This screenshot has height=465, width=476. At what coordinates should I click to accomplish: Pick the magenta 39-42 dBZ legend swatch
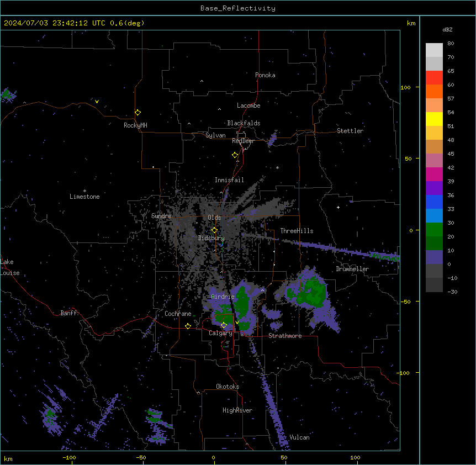coord(434,174)
